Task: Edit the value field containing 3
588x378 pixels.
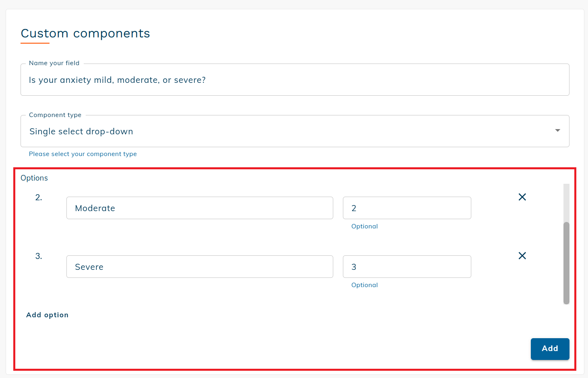Action: 406,267
